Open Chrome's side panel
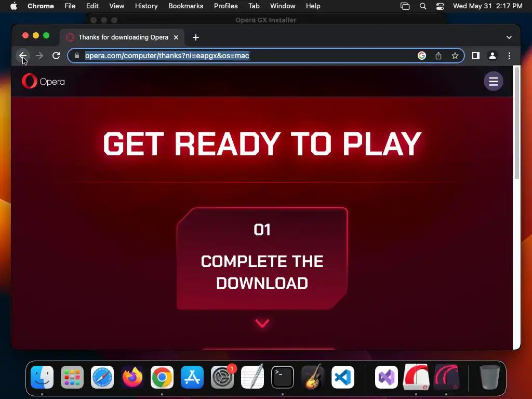The height and width of the screenshot is (399, 532). [x=476, y=56]
